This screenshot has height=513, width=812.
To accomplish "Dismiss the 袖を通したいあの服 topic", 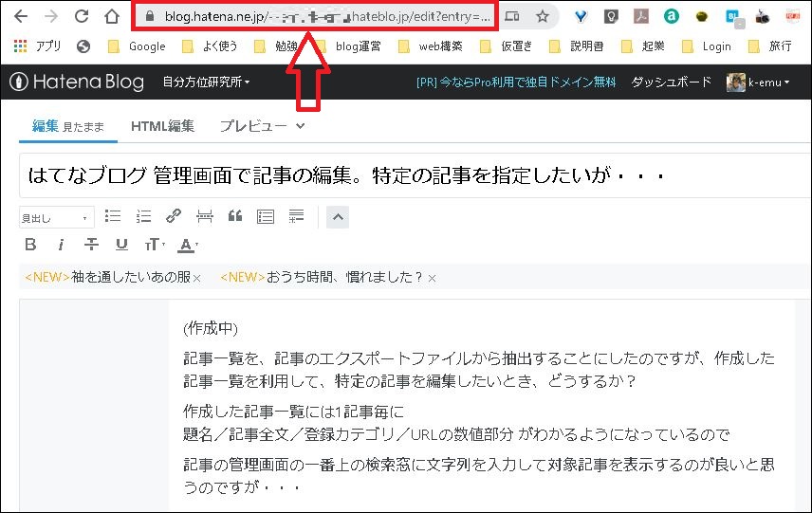I will coord(196,279).
